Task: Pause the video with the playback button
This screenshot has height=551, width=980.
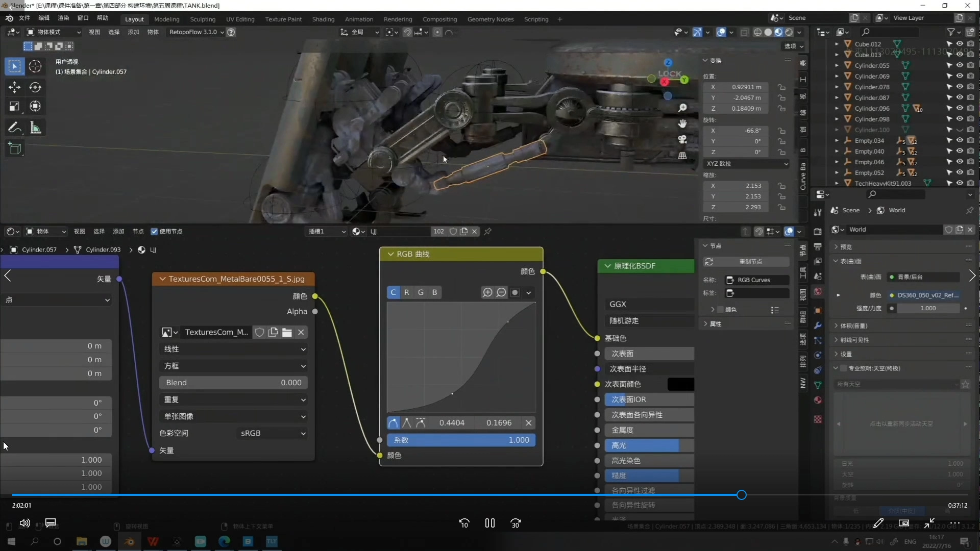Action: pyautogui.click(x=490, y=523)
